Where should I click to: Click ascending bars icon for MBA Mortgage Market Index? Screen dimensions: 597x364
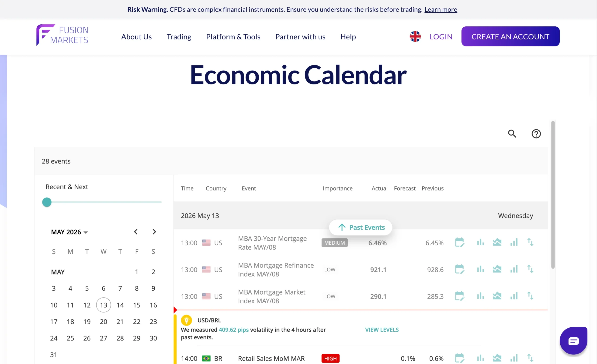pos(514,296)
